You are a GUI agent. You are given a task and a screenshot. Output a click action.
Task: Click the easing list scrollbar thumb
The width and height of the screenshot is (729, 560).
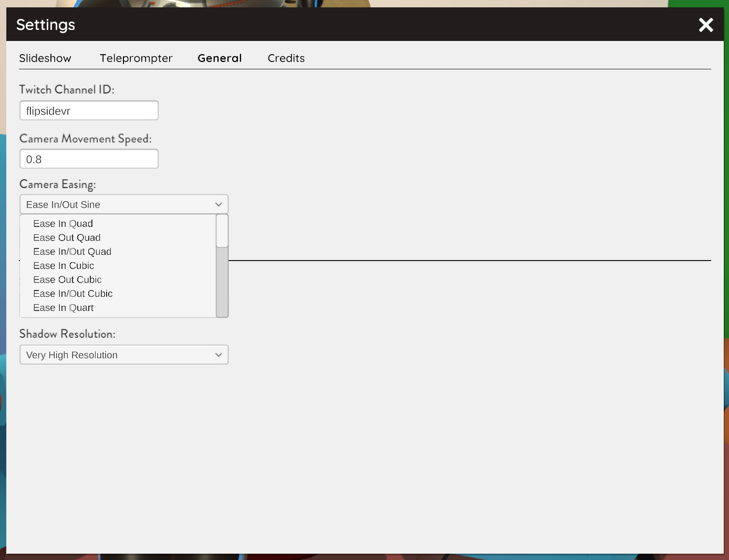pyautogui.click(x=222, y=231)
